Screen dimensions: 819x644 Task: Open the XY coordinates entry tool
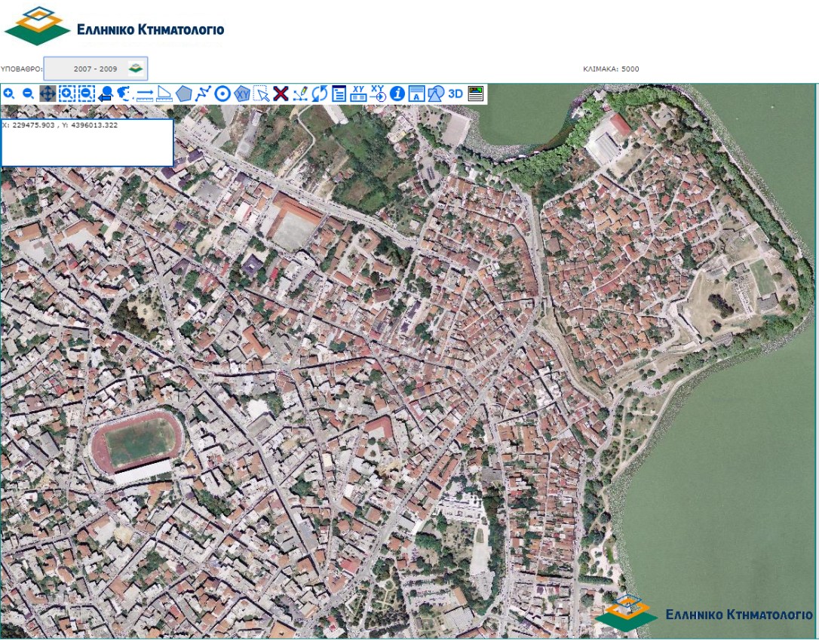357,94
